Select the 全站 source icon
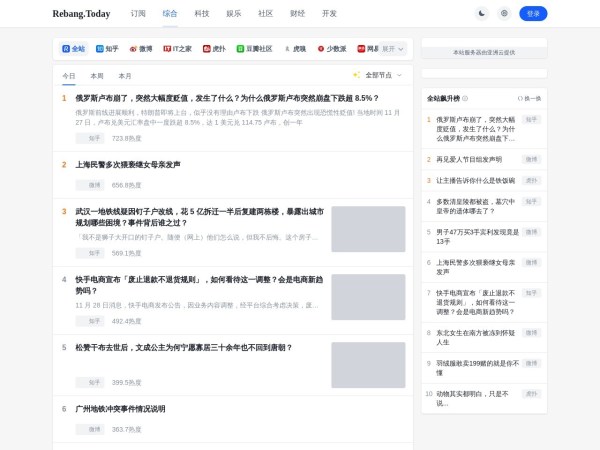 point(66,48)
